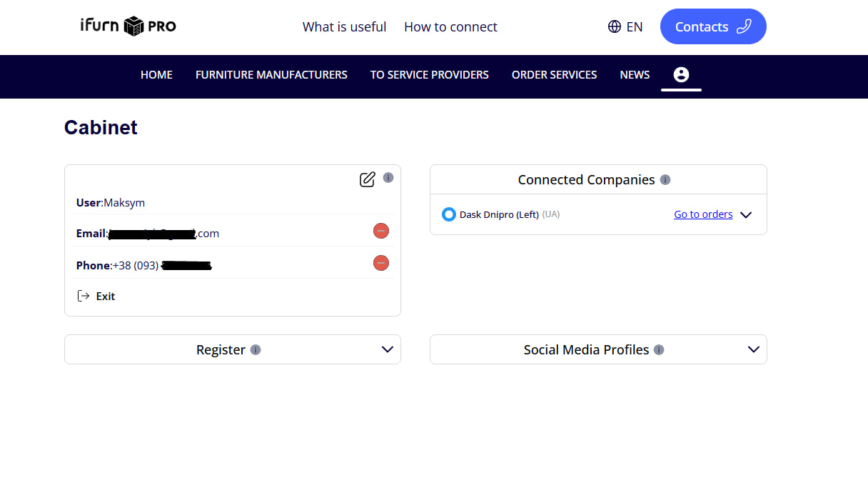Open the user account icon in navbar
This screenshot has width=868, height=478.
pos(681,75)
